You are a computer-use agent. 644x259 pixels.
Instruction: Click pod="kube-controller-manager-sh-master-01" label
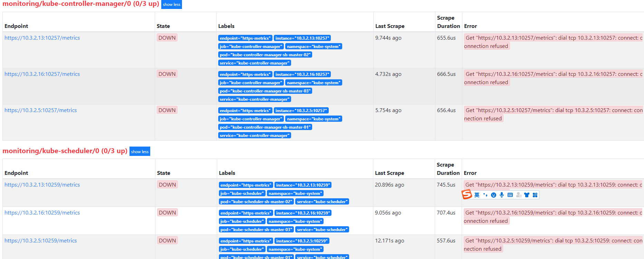265,127
